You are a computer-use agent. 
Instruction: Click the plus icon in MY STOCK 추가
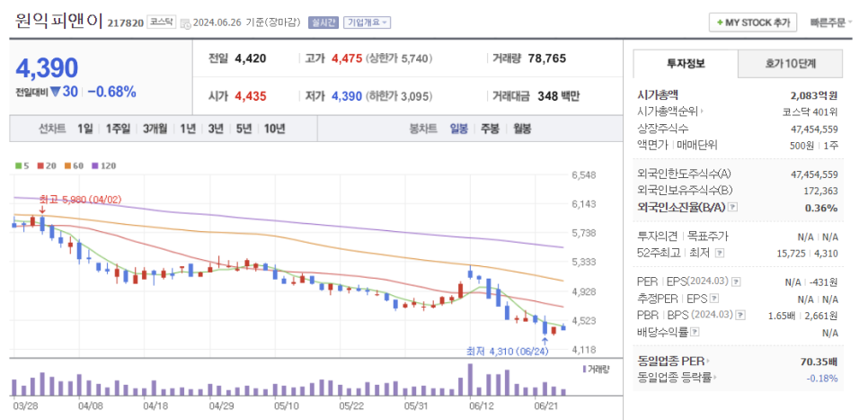pos(719,22)
